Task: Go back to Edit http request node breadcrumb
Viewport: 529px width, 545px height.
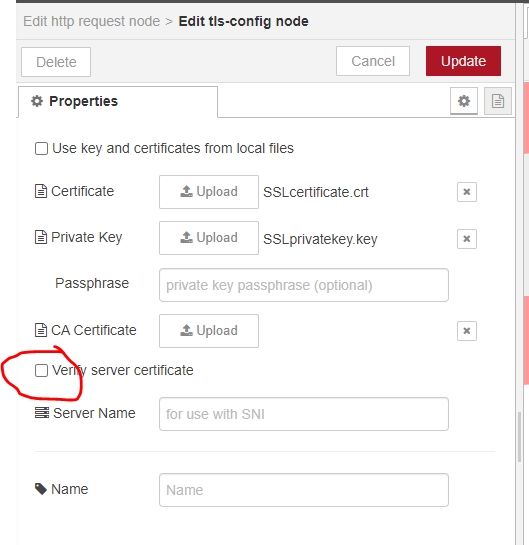Action: [x=91, y=21]
